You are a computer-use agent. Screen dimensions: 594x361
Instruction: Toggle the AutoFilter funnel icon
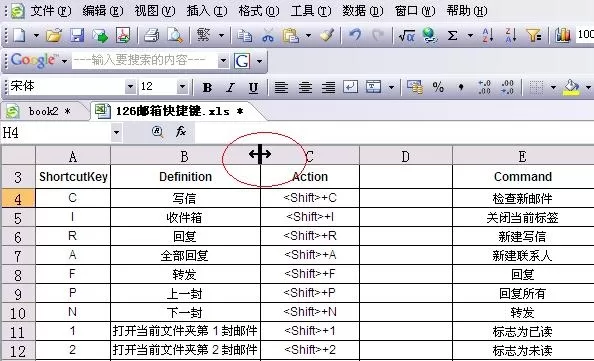[x=534, y=36]
